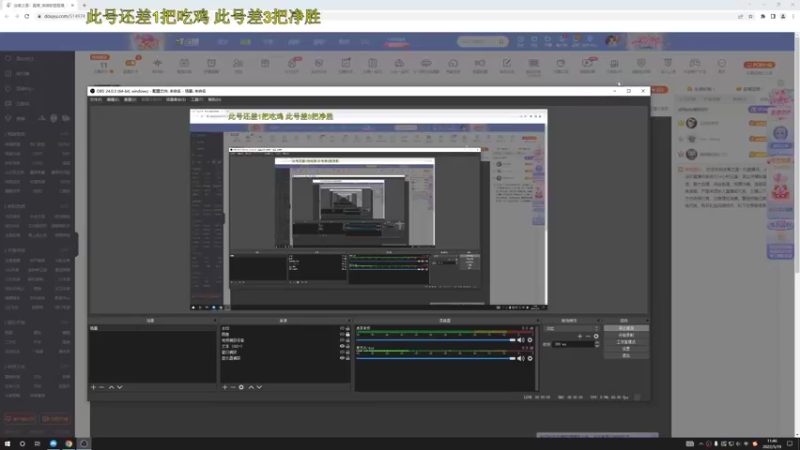
Task: Open the gift box icon in Douyu toolbar
Action: pos(265,64)
